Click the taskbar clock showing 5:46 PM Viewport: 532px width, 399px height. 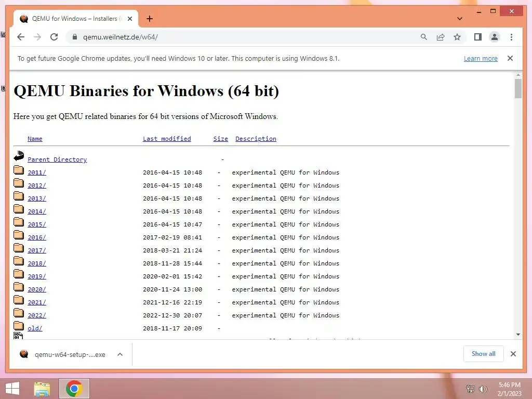coord(509,389)
